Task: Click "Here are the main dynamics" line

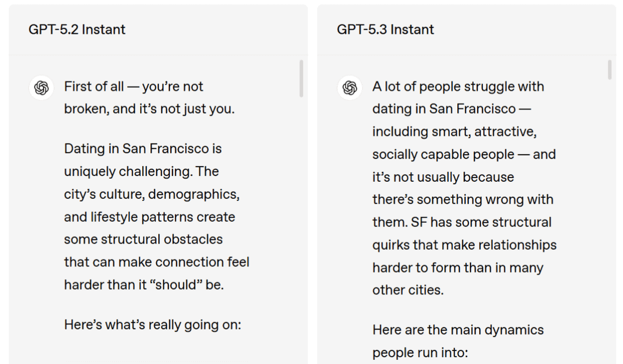Action: point(458,330)
